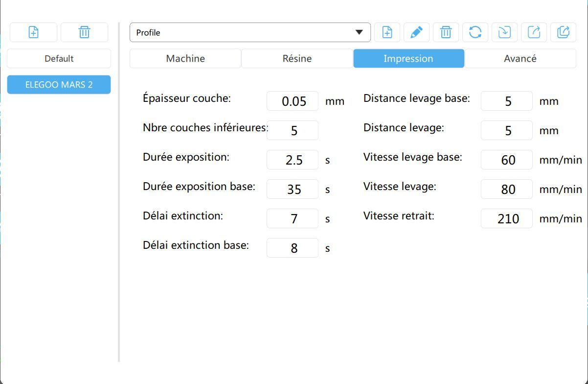Screen dimensions: 588x384
Task: Select ELEGOO MARS 2 printer
Action: coord(59,84)
